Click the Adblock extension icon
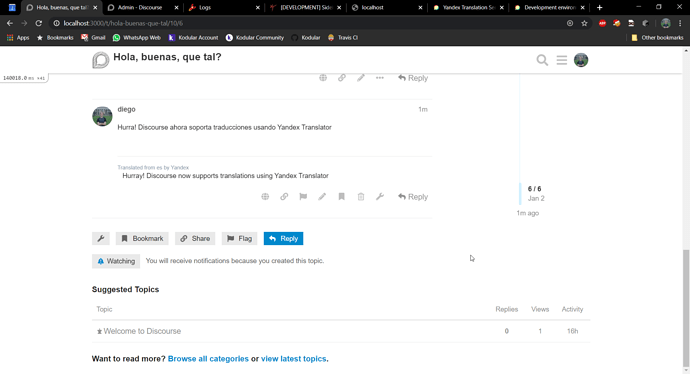Image resolution: width=690 pixels, height=374 pixels. tap(602, 23)
